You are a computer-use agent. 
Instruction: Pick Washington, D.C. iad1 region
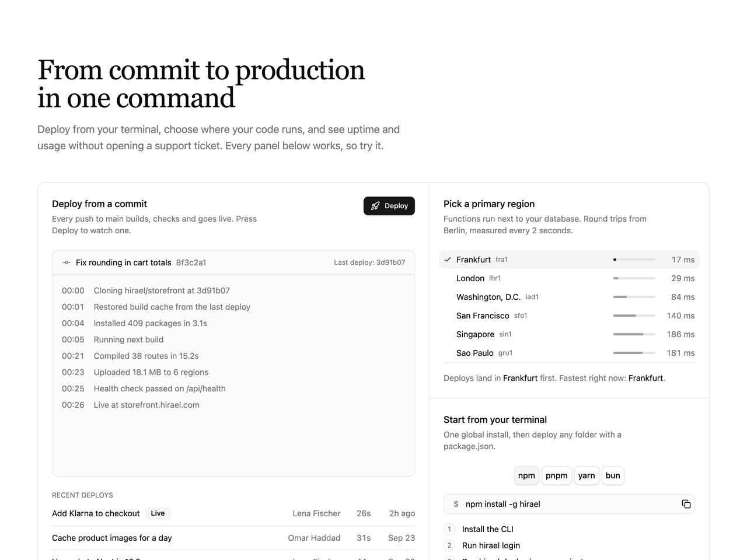(569, 297)
